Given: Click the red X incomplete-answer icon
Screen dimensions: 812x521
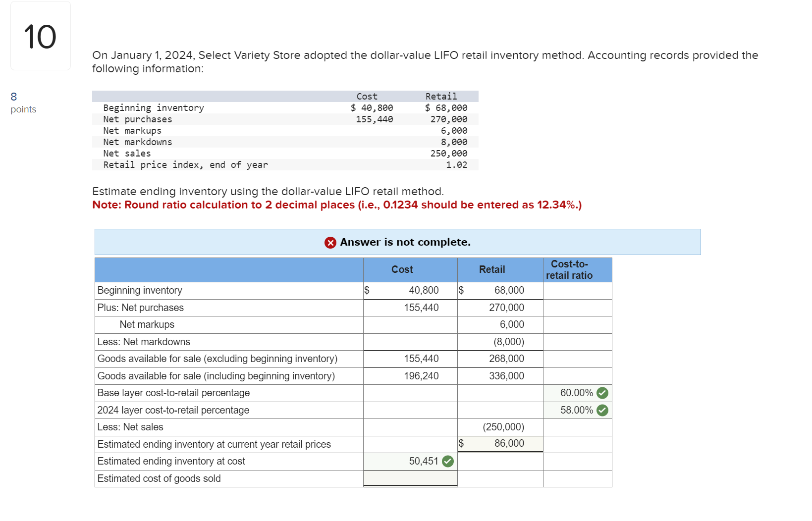Looking at the screenshot, I should [x=330, y=242].
